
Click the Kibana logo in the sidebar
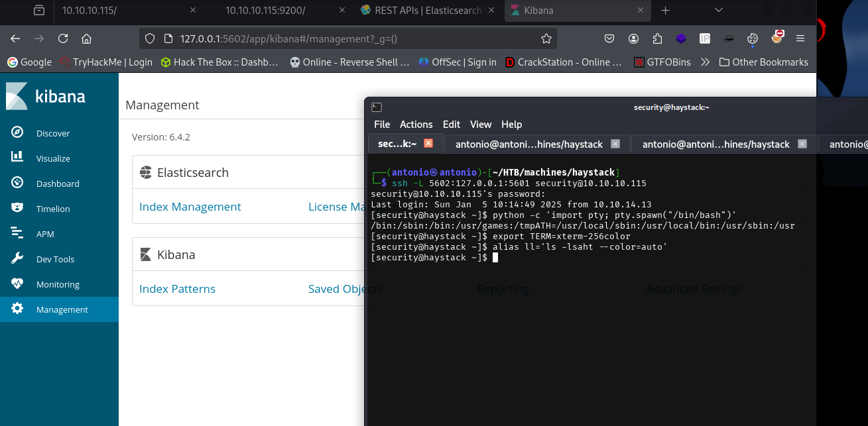point(46,97)
